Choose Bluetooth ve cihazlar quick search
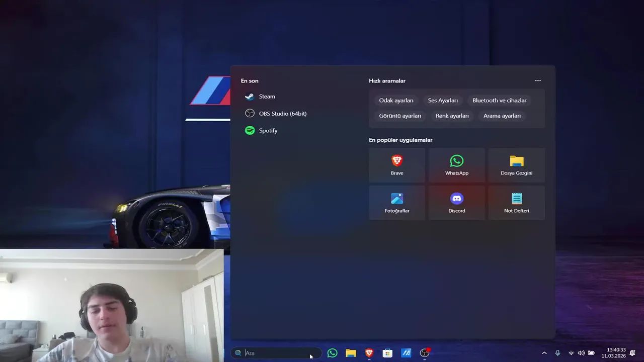644x362 pixels. pos(500,101)
